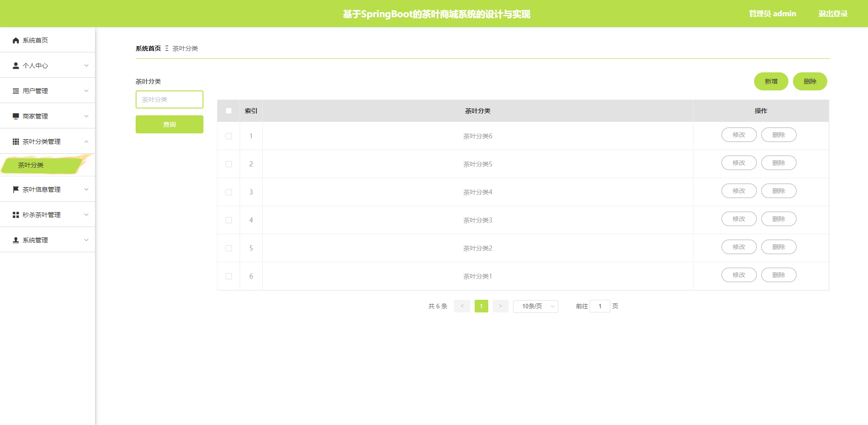The image size is (868, 425).
Task: Check the box for row 茶叶分类4
Action: click(x=229, y=192)
